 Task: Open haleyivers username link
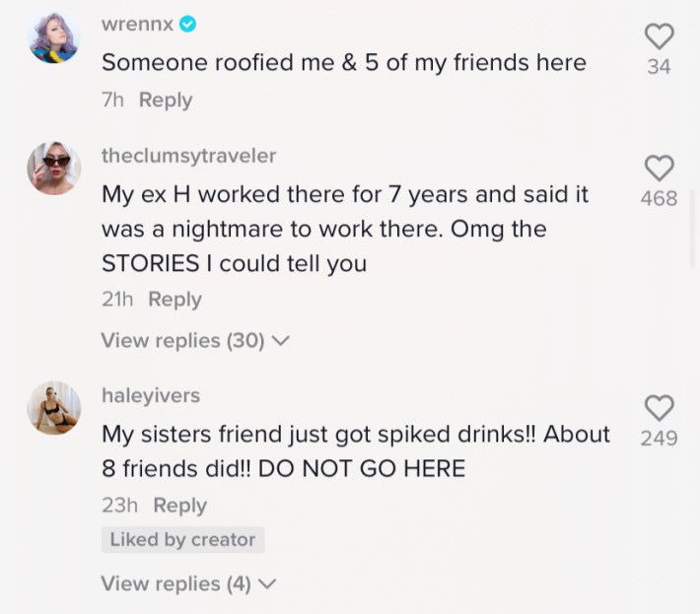point(151,395)
